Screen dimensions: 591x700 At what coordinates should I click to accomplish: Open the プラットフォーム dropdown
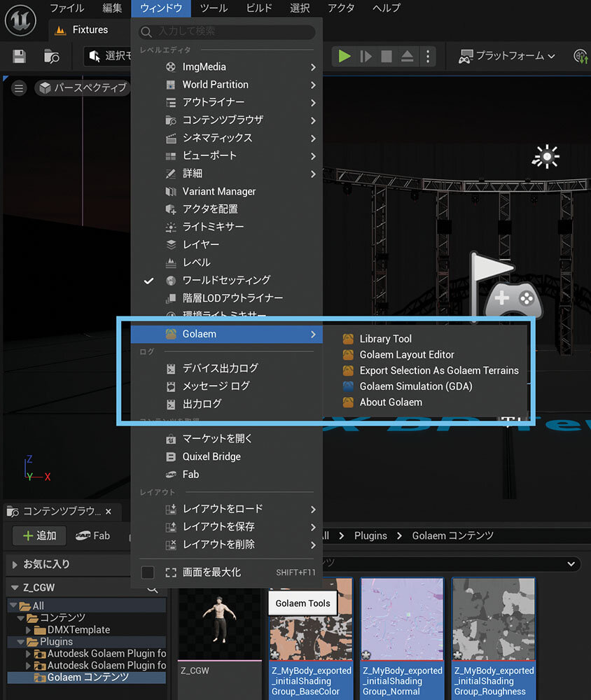[x=507, y=56]
